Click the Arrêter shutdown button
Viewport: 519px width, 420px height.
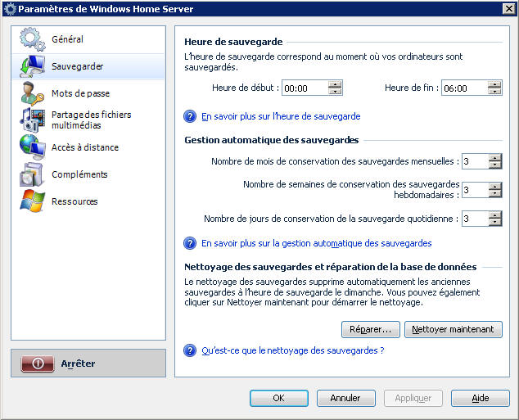(x=88, y=364)
